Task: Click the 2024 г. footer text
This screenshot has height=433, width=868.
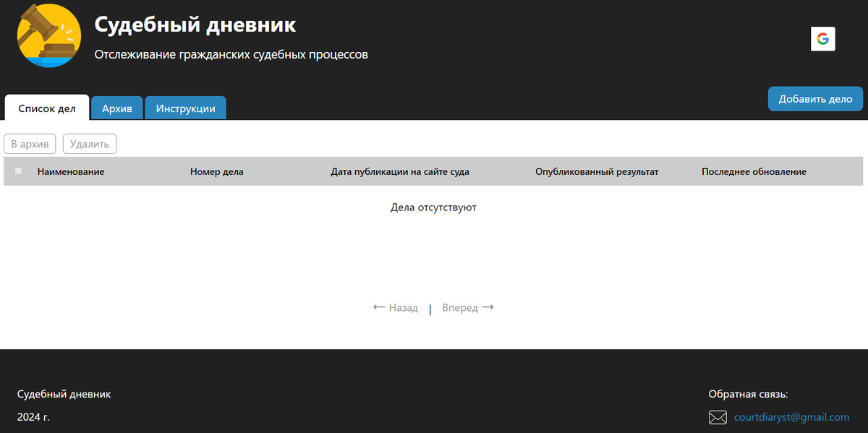Action: pos(33,417)
